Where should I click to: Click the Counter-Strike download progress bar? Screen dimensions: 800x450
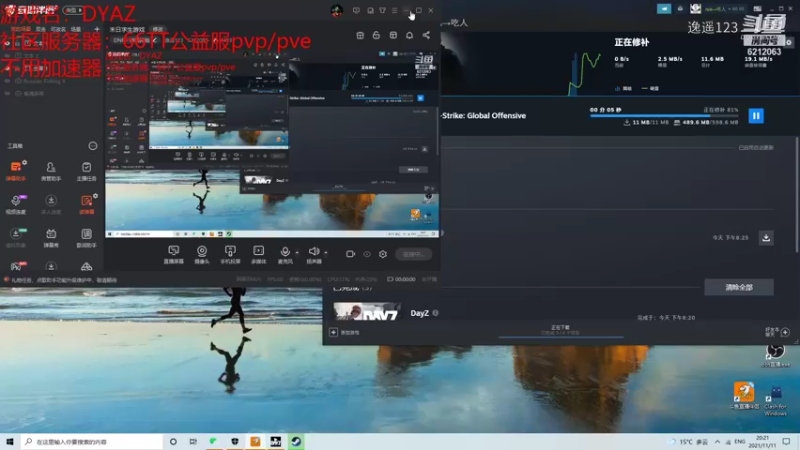pyautogui.click(x=664, y=116)
